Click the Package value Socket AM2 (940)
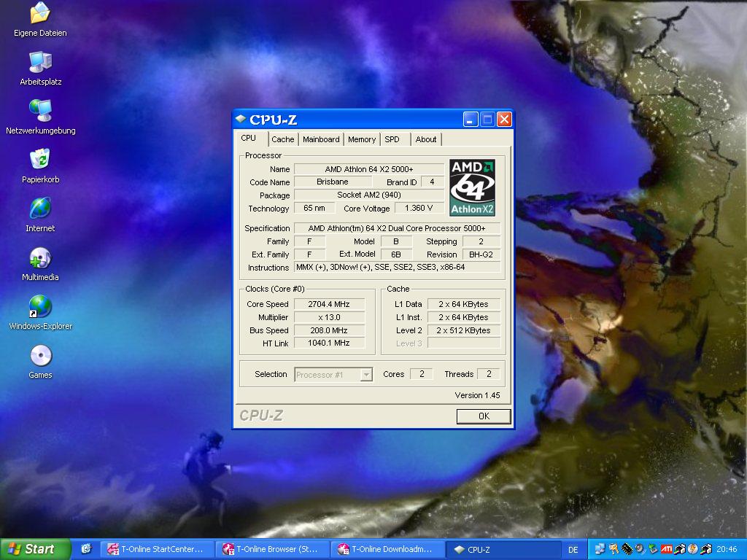Viewport: 747px width, 560px height. [x=369, y=195]
